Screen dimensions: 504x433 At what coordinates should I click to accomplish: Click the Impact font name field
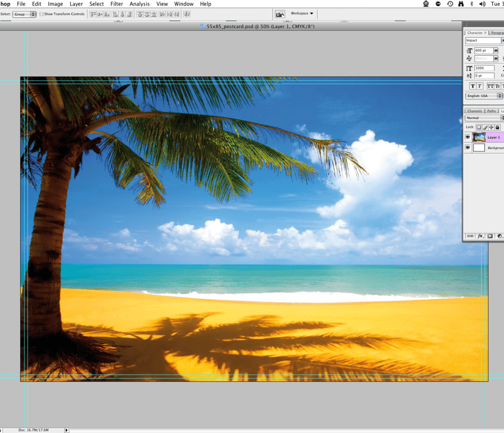(x=483, y=41)
